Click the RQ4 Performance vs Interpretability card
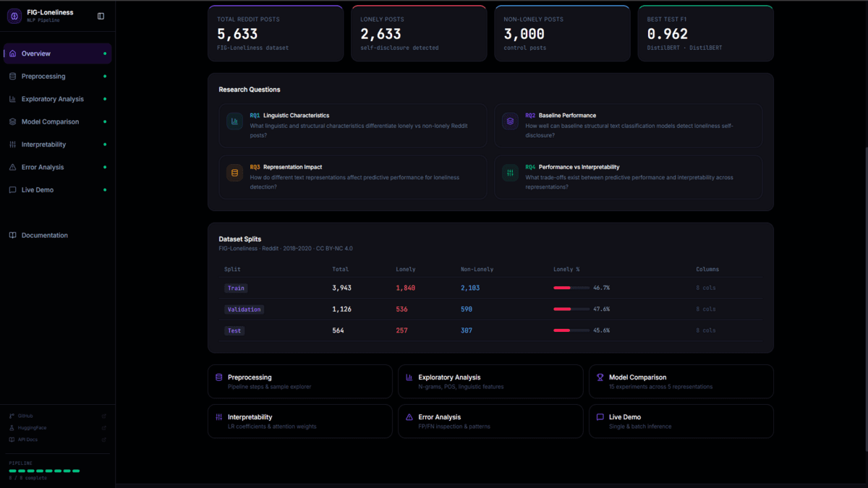Viewport: 868px width, 488px height. 629,177
